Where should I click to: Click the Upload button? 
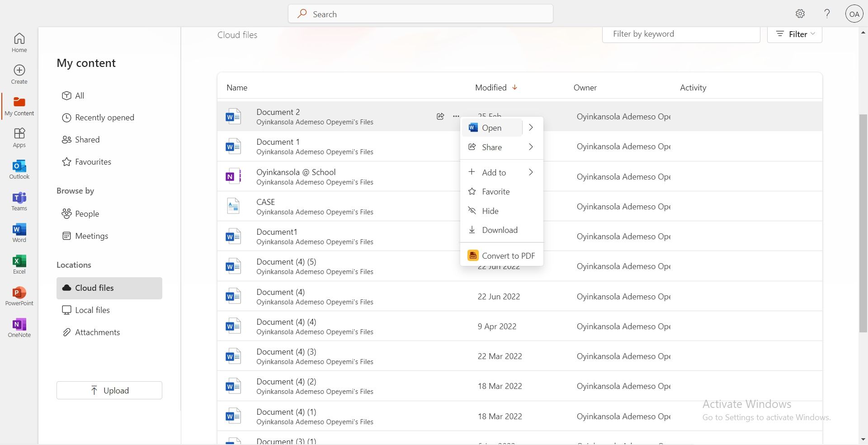click(x=109, y=390)
